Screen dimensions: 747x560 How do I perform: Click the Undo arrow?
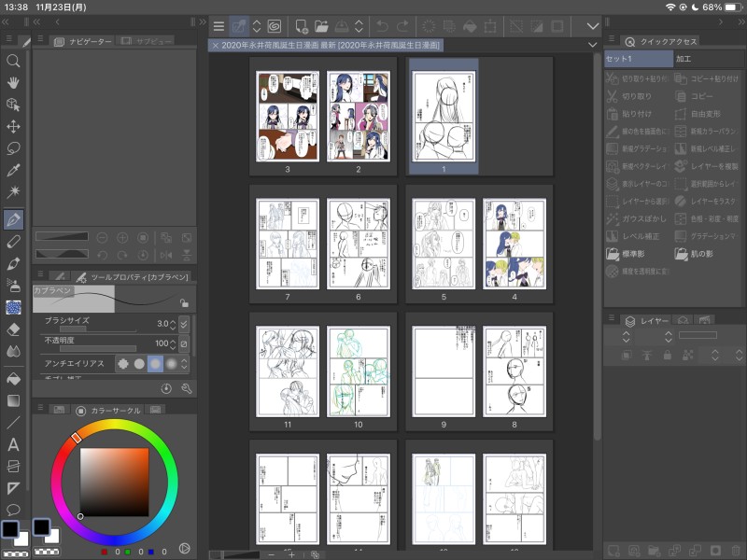[382, 26]
